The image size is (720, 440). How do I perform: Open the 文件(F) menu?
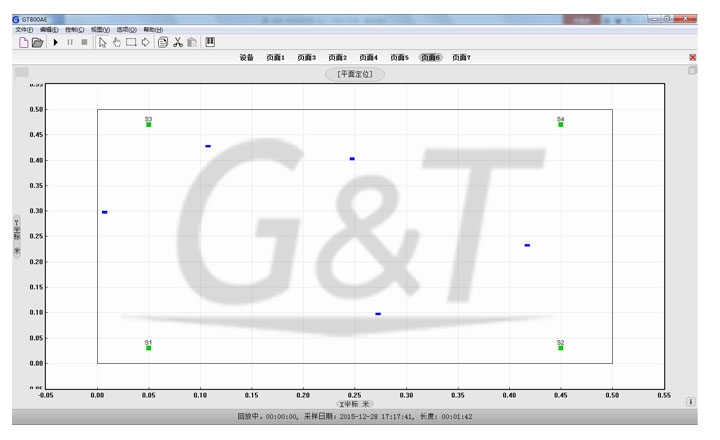24,29
